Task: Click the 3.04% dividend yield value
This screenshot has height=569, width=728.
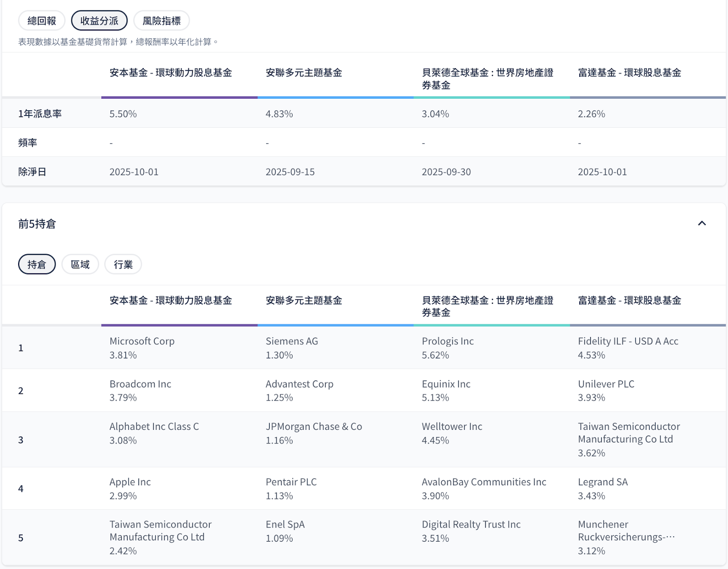Action: point(435,114)
